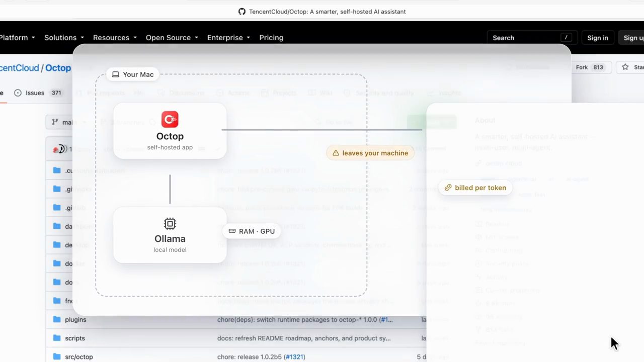Expand the Platform menu
The image size is (644, 362).
18,38
